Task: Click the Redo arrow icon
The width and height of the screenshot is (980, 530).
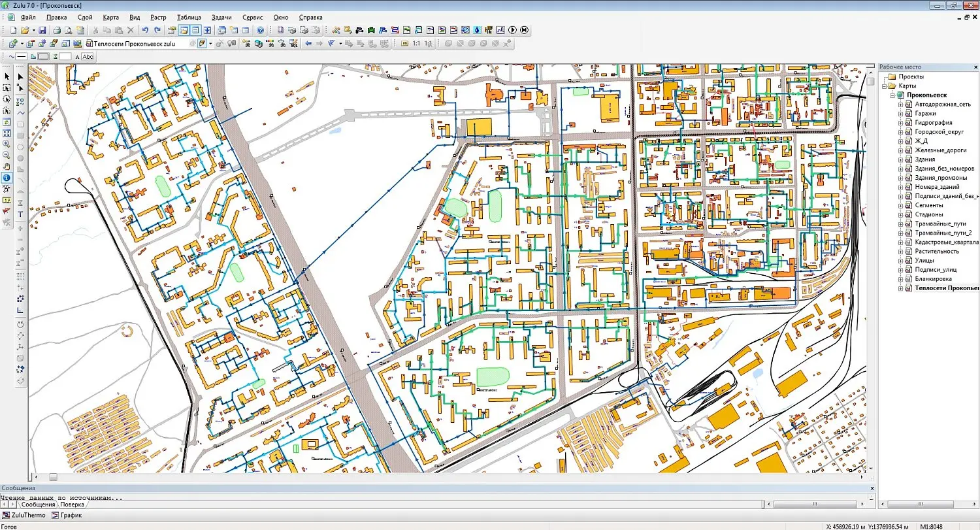Action: coord(157,30)
